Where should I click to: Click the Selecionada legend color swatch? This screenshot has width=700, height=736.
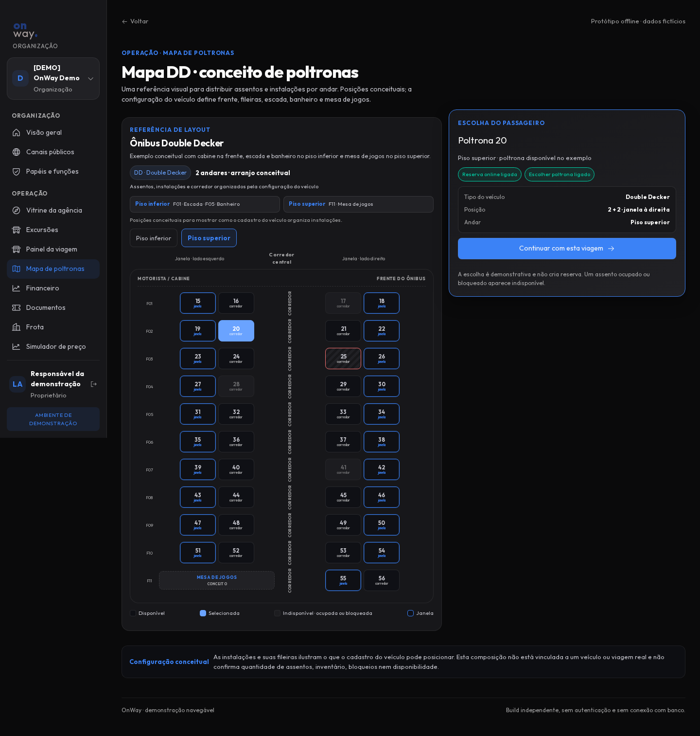[x=203, y=613]
